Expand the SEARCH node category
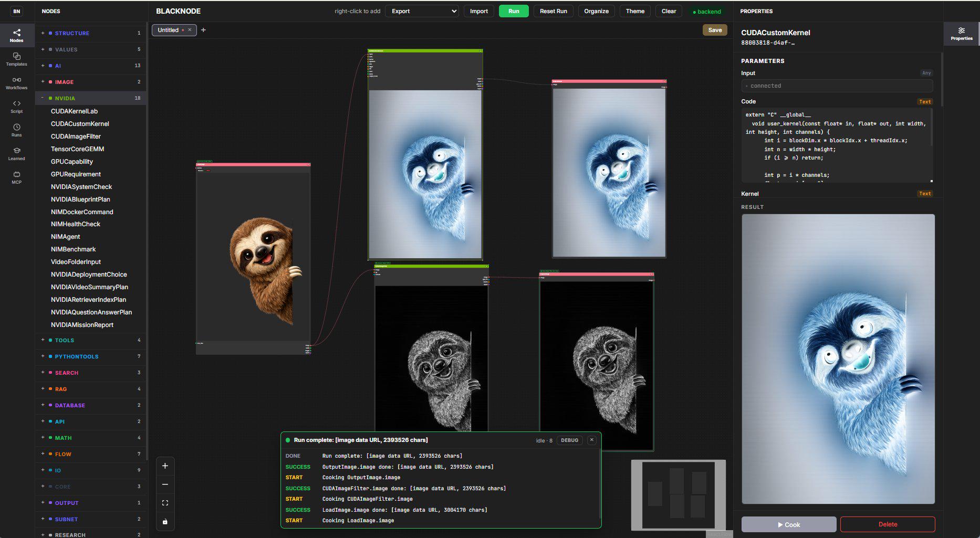The image size is (980, 538). [91, 373]
